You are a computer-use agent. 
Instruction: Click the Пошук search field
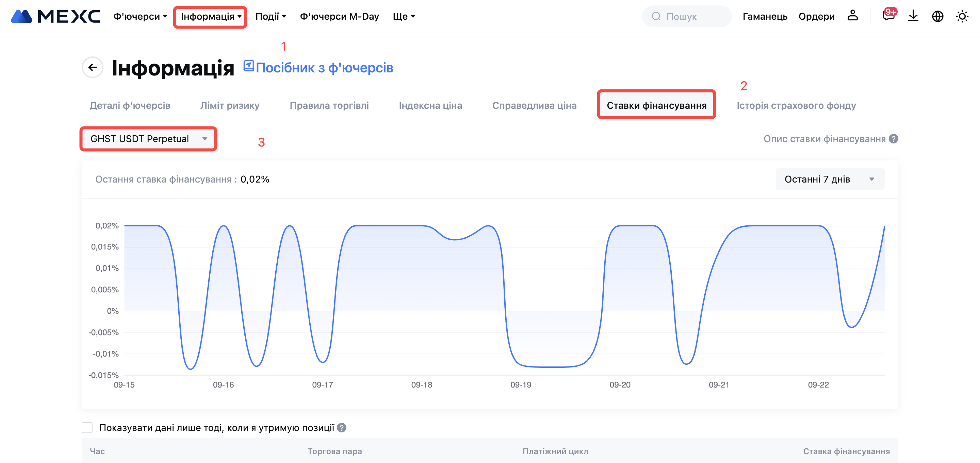[686, 16]
